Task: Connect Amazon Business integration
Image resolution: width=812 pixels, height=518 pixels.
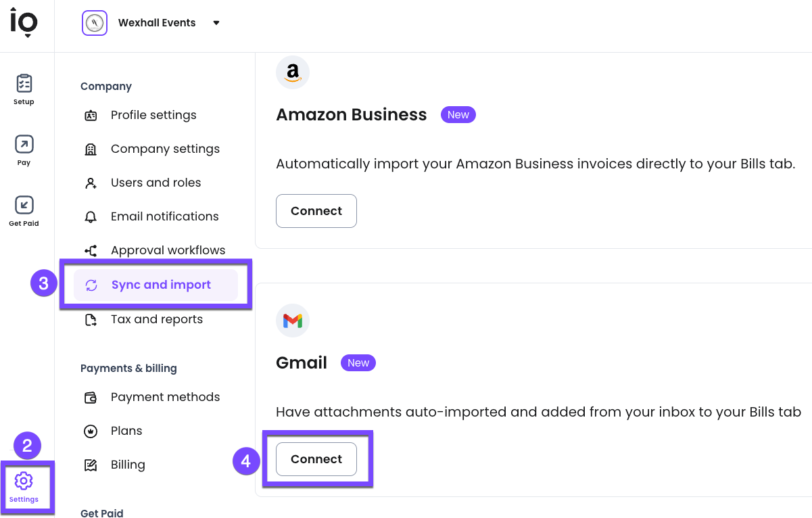Action: (316, 211)
